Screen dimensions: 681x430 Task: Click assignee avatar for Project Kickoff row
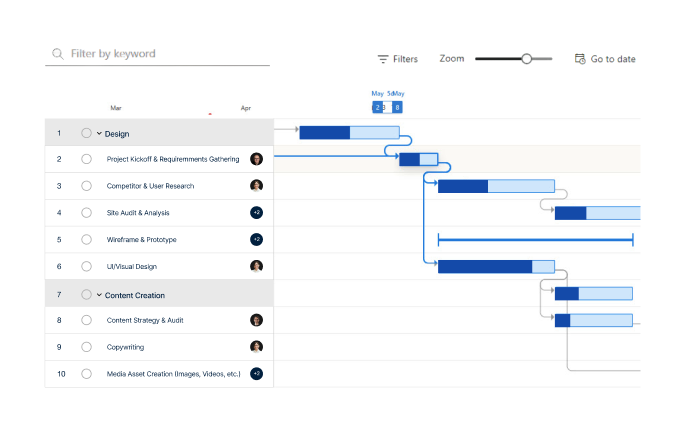256,159
